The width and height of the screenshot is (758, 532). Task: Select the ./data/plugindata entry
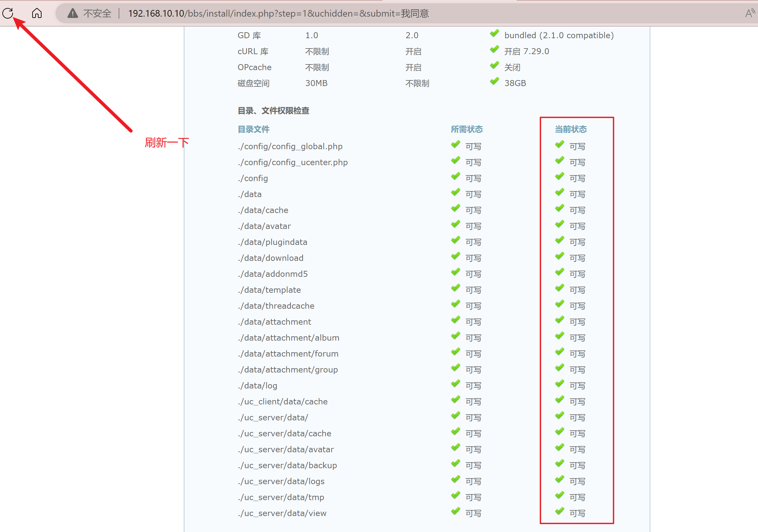[272, 242]
